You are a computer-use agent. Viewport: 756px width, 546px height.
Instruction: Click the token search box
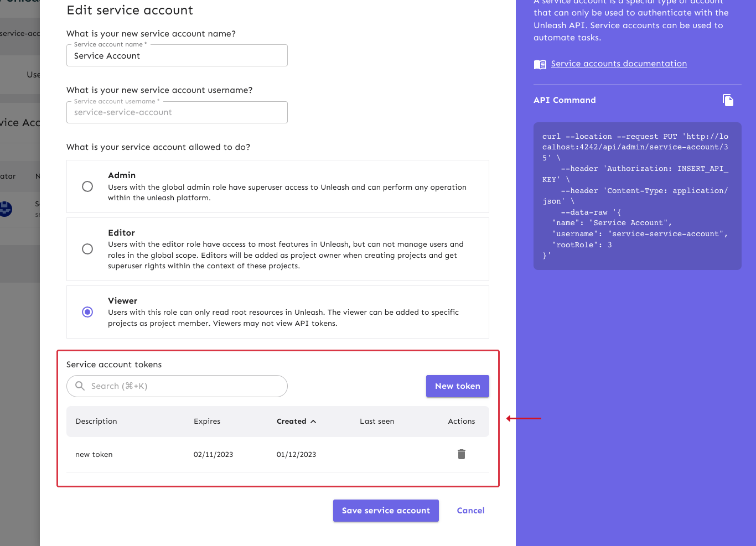pos(183,386)
